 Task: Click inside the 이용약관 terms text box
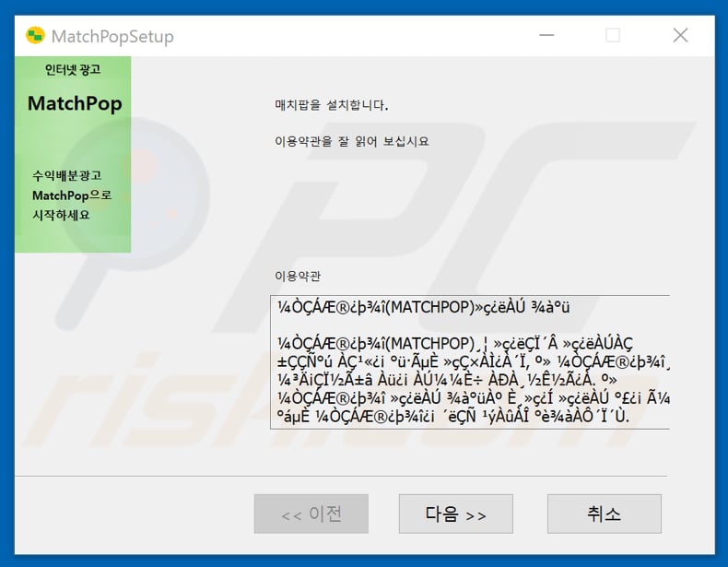(469, 361)
